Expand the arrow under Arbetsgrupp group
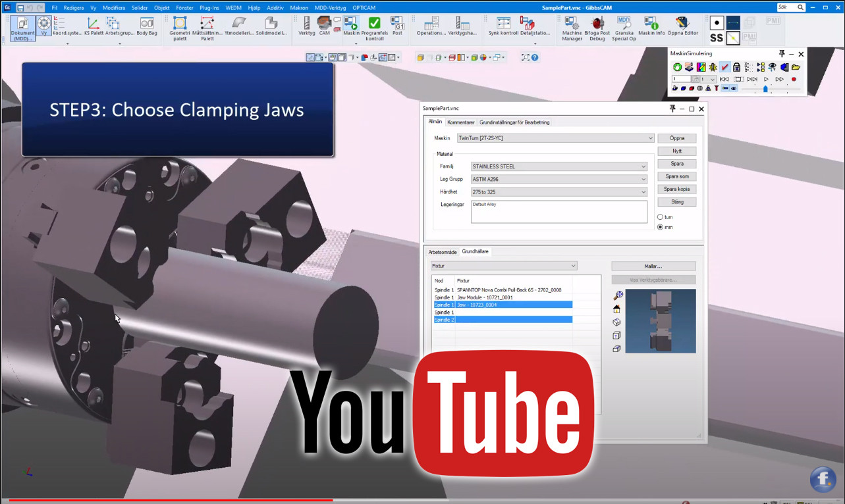 pyautogui.click(x=120, y=45)
